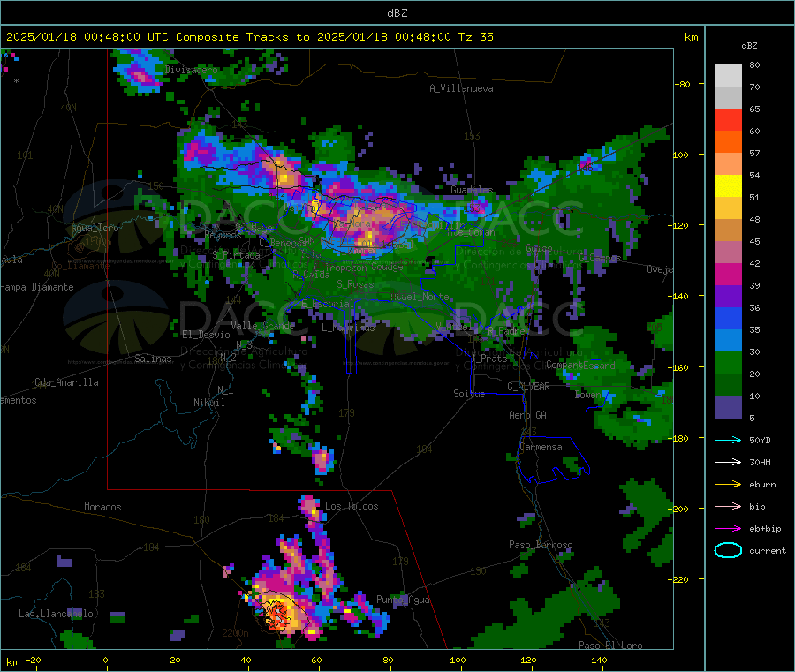
Task: Click the magenta eb+bip arrow symbol in legend
Action: 728,529
